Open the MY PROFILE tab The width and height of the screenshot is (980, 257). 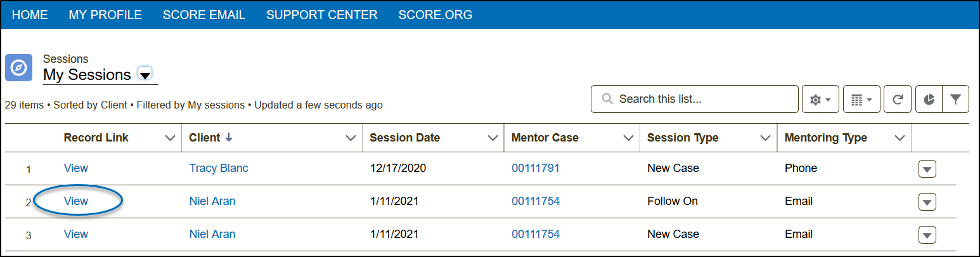(105, 15)
